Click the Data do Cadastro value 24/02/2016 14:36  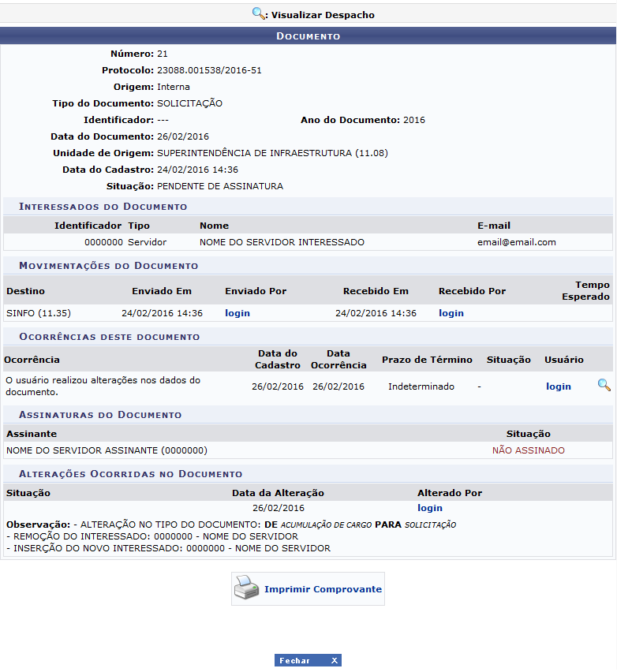[x=197, y=170]
